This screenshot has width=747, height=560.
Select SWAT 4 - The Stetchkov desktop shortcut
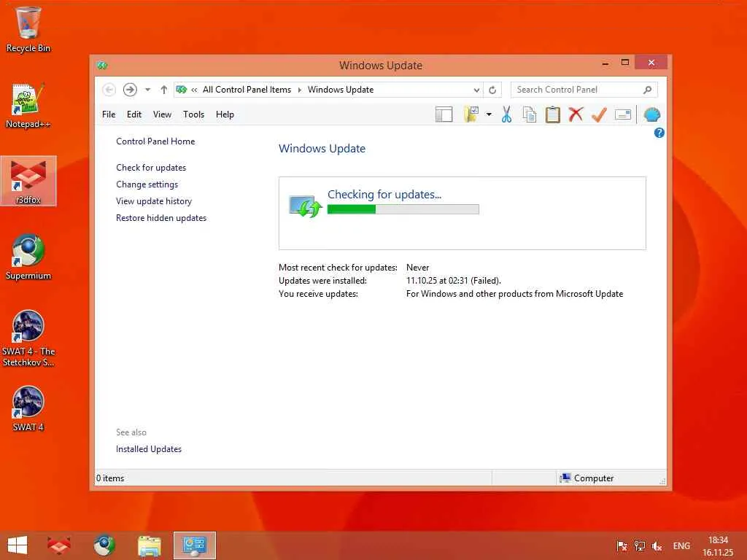coord(28,338)
